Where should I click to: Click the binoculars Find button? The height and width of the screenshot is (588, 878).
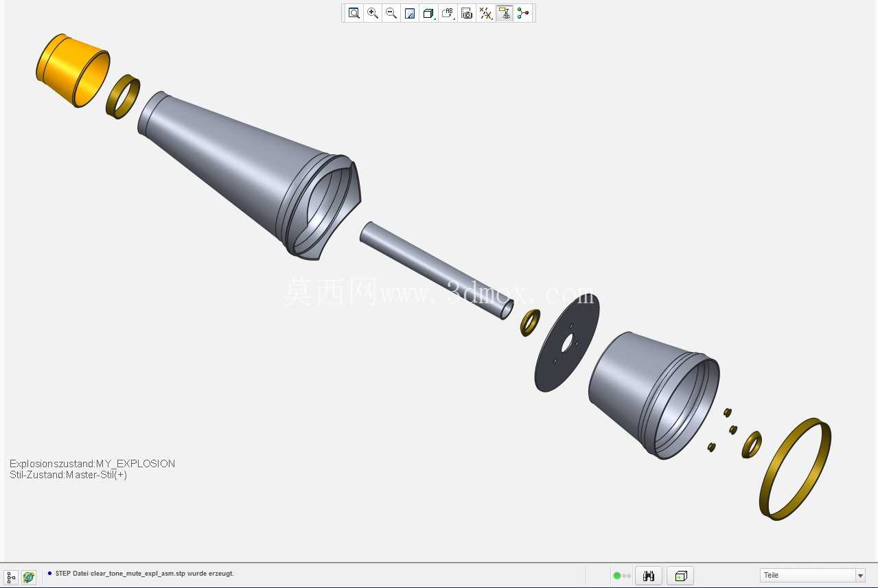(x=648, y=576)
